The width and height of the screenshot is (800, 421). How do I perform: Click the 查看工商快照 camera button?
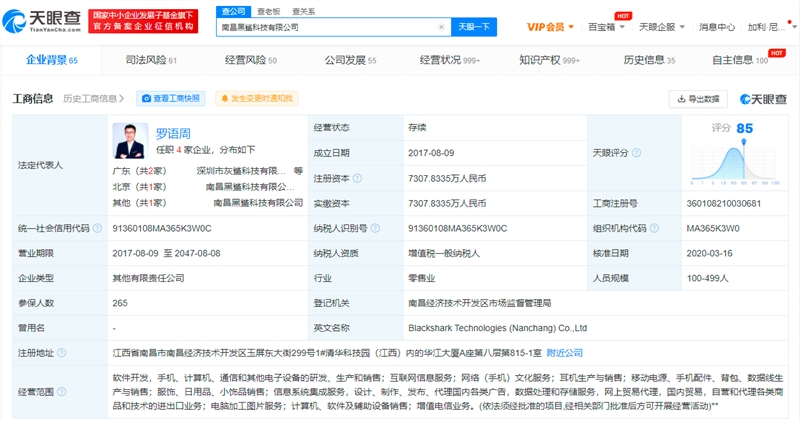pos(170,98)
